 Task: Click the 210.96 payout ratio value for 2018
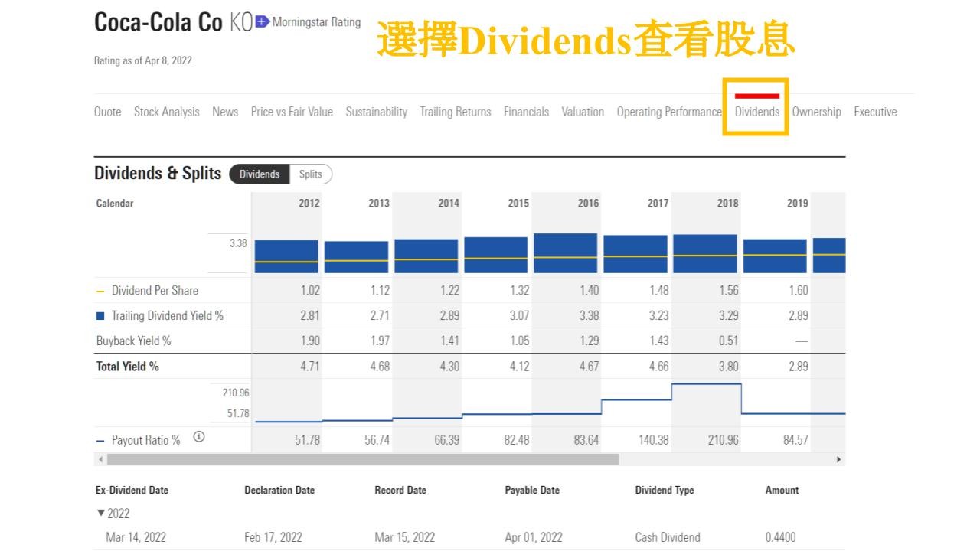coord(723,440)
